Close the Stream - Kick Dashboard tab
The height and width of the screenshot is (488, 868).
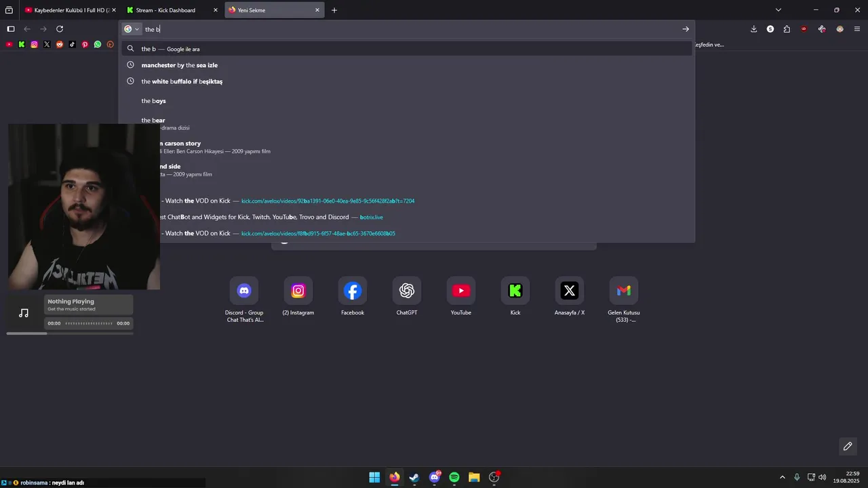coord(216,10)
